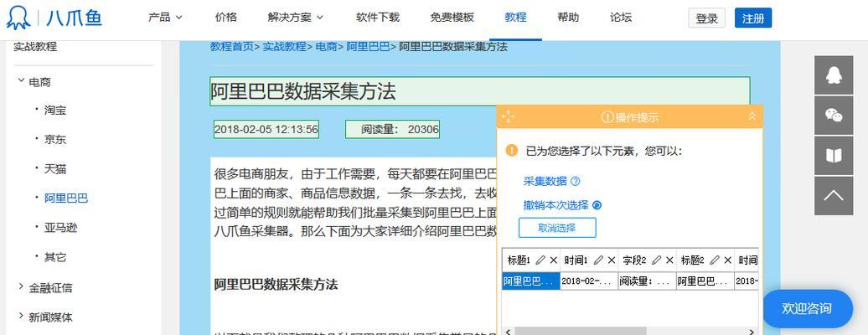Open the 软件下载 menu item
Image resolution: width=868 pixels, height=335 pixels.
tap(378, 17)
